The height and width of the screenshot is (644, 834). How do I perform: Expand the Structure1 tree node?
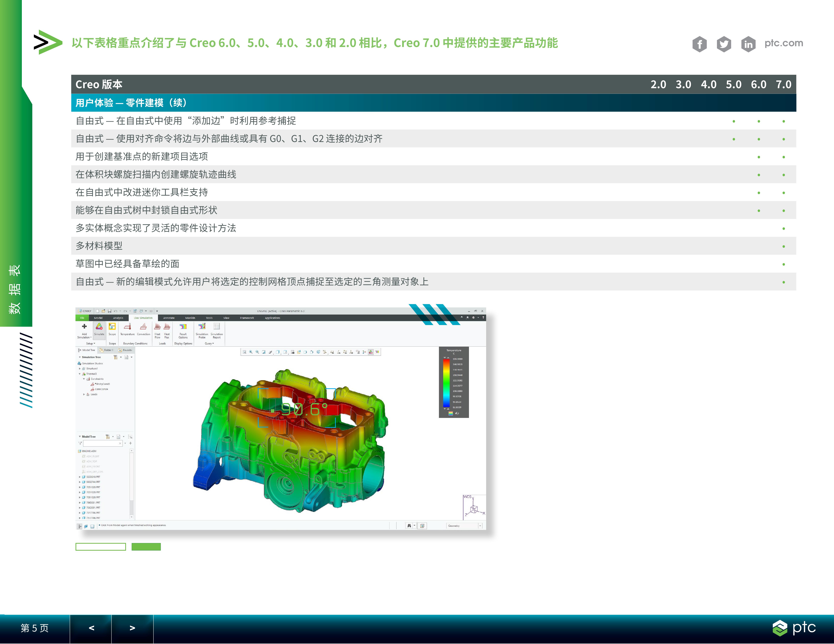(x=79, y=369)
